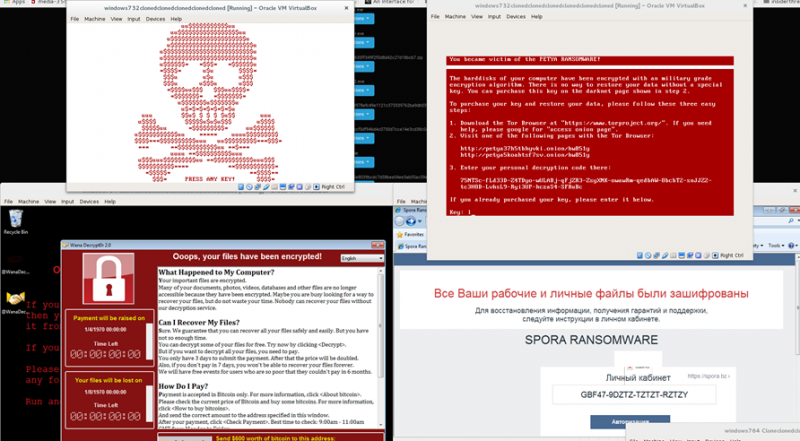Click keyboard capture indicator in skull VM status bar
The image size is (800, 441).
(x=316, y=187)
